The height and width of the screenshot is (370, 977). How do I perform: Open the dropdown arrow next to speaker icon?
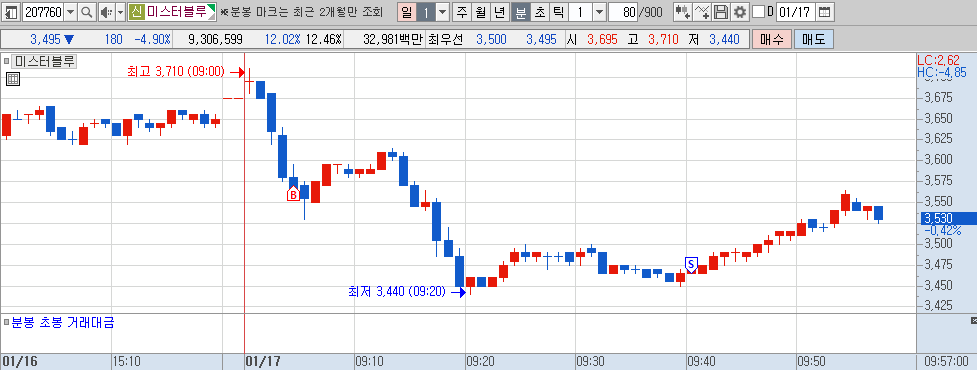click(121, 11)
